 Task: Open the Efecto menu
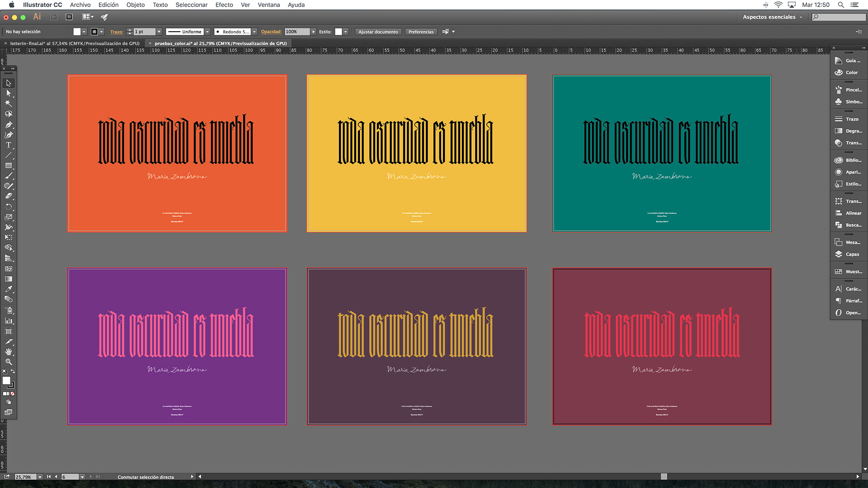pos(224,5)
